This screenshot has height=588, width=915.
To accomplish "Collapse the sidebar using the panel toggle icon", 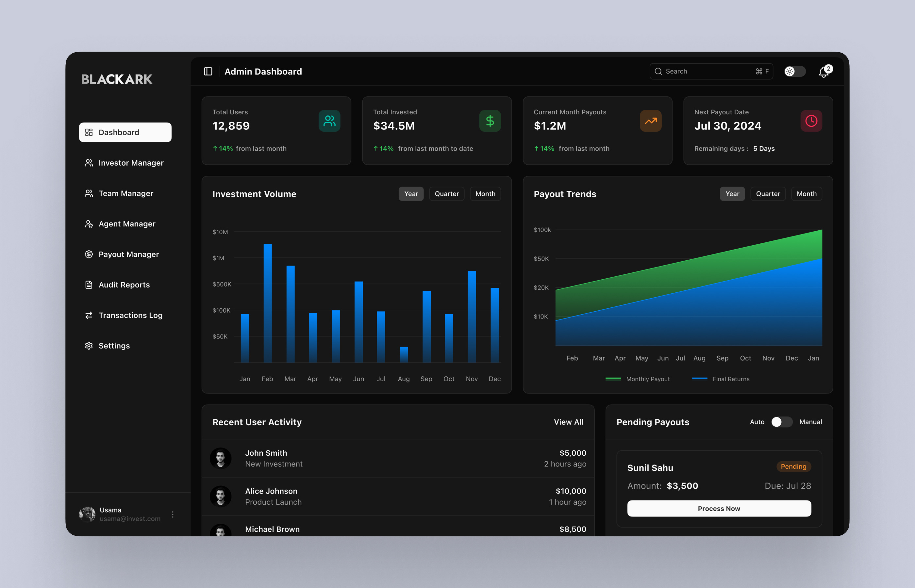I will 208,72.
